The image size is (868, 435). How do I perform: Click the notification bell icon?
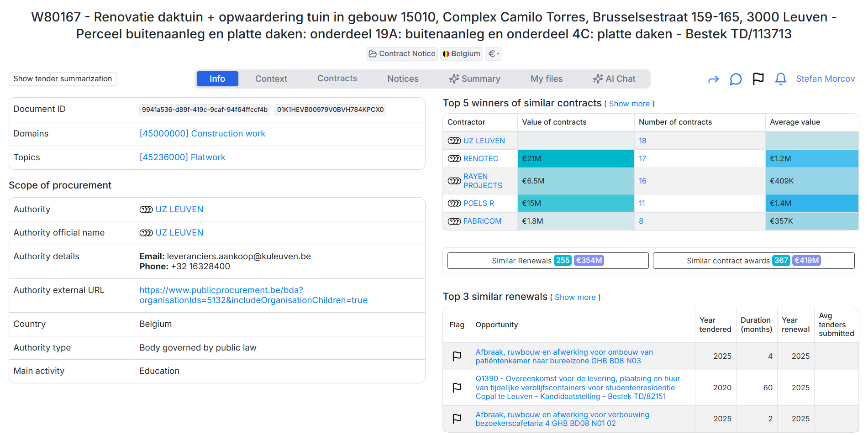tap(781, 79)
